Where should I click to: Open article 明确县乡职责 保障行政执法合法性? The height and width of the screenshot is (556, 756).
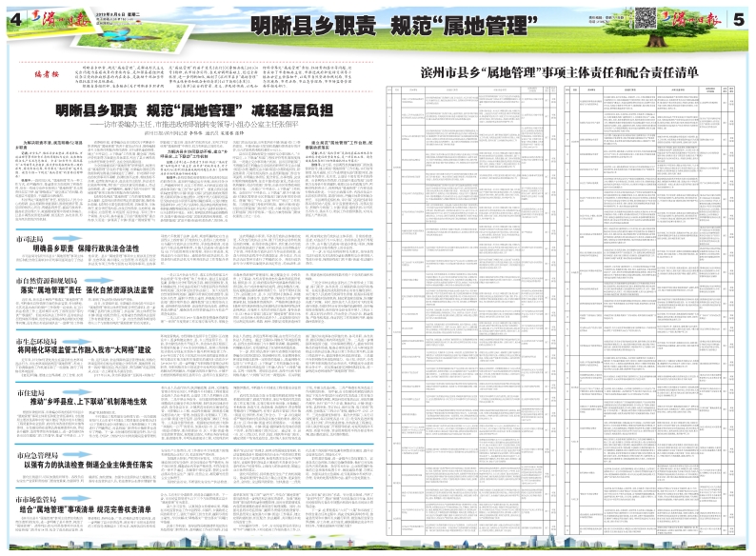coord(86,248)
